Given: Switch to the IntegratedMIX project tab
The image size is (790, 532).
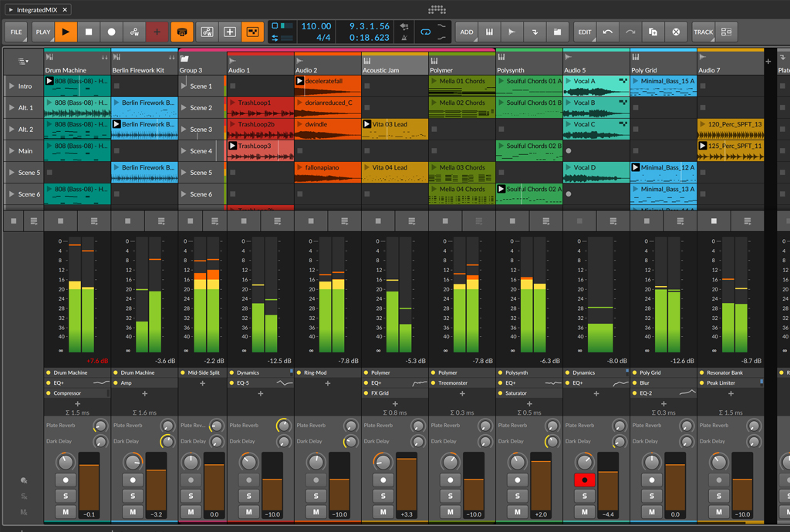Looking at the screenshot, I should tap(37, 9).
